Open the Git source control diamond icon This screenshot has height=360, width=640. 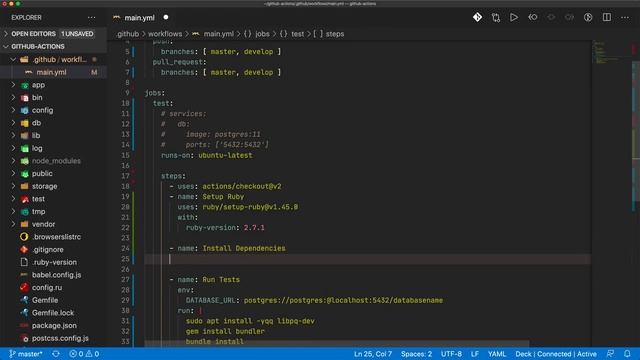pos(477,17)
